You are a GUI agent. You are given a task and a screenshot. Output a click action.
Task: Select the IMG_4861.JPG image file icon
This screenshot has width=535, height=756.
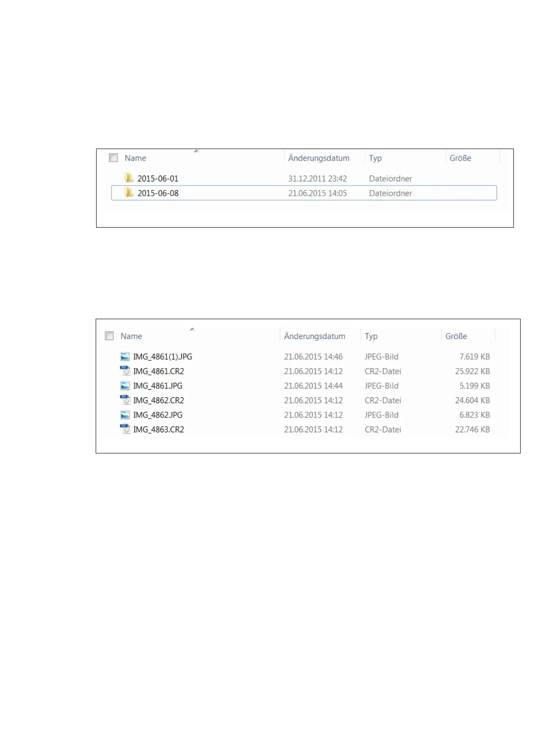[x=125, y=386]
